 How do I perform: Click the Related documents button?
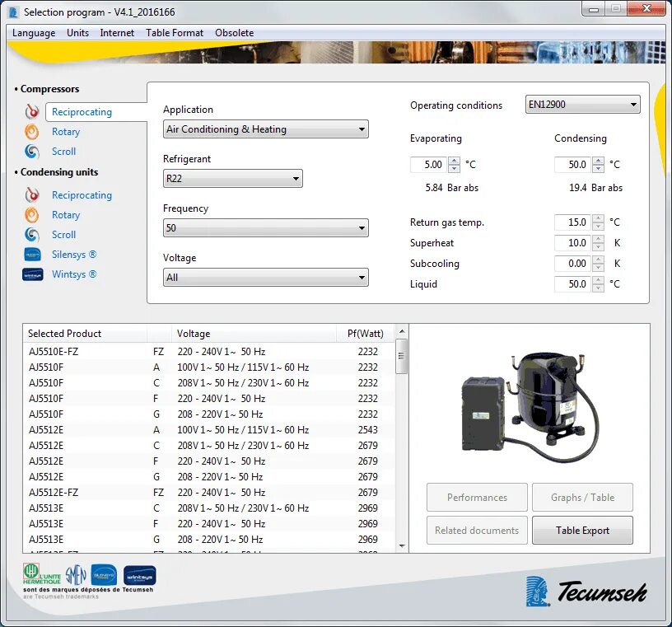pos(477,531)
